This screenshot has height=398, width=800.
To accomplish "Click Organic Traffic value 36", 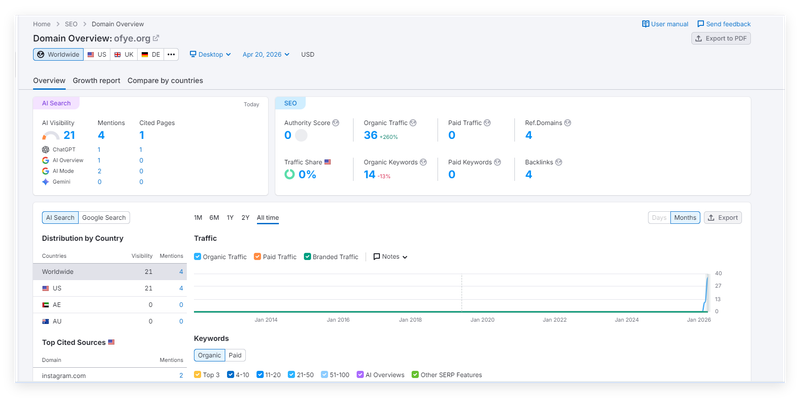I will click(x=370, y=135).
